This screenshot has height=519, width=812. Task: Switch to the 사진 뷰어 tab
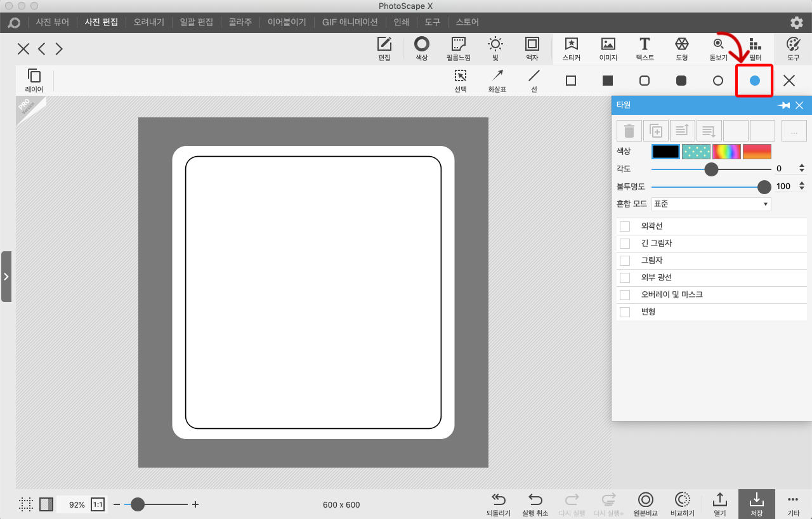click(53, 22)
